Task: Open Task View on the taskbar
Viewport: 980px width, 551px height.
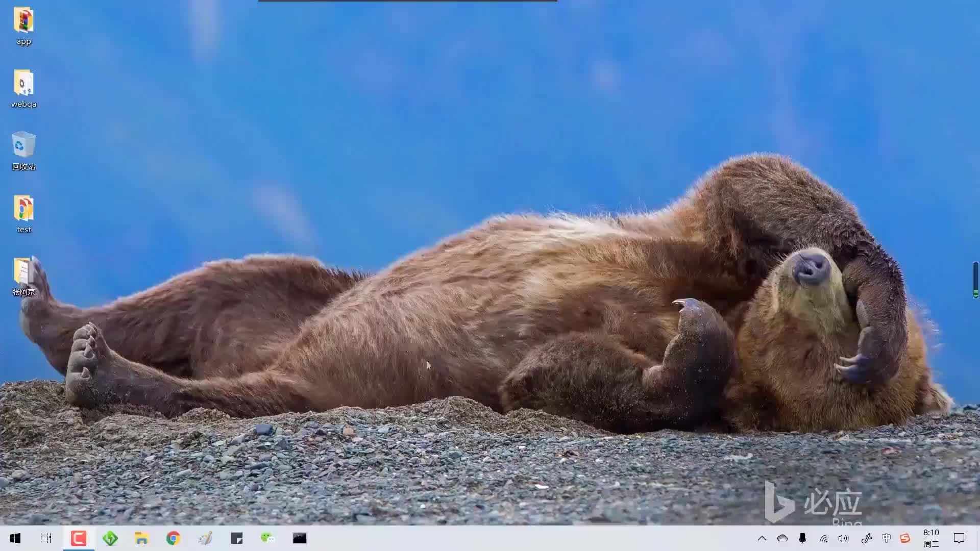Action: [46, 538]
